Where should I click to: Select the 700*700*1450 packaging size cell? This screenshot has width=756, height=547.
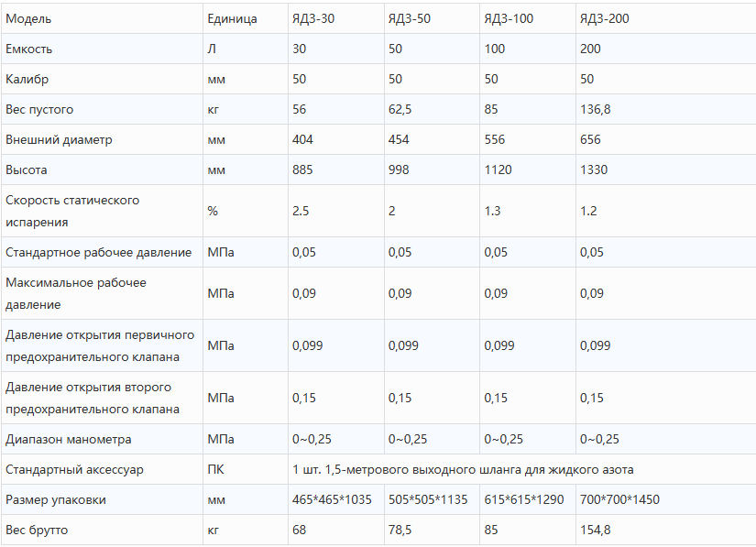coord(619,499)
